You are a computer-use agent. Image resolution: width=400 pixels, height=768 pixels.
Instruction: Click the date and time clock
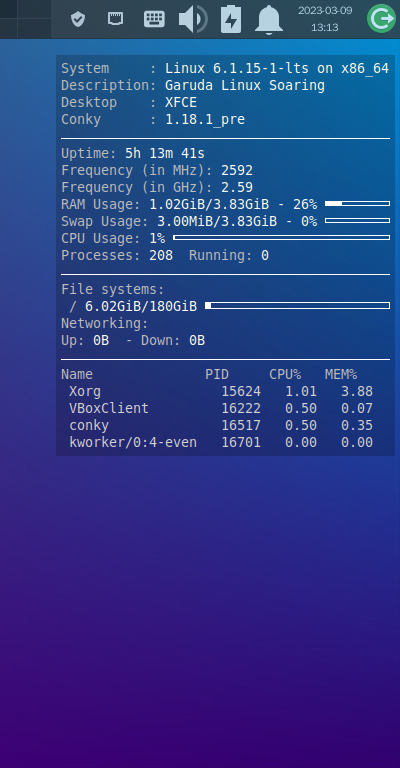325,19
